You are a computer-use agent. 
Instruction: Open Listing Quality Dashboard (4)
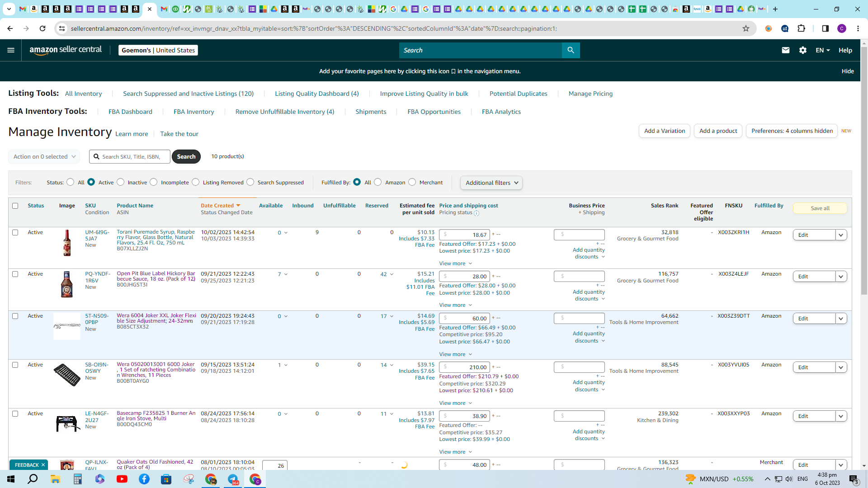[x=317, y=94]
